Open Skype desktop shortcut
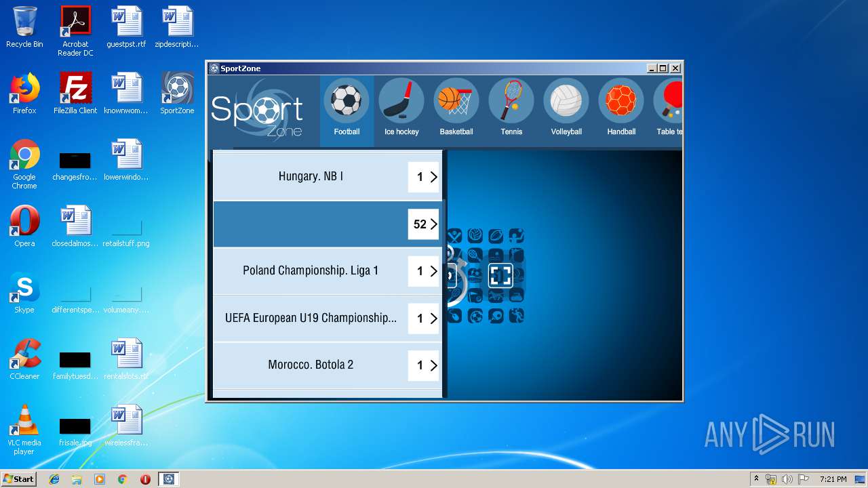 click(24, 293)
